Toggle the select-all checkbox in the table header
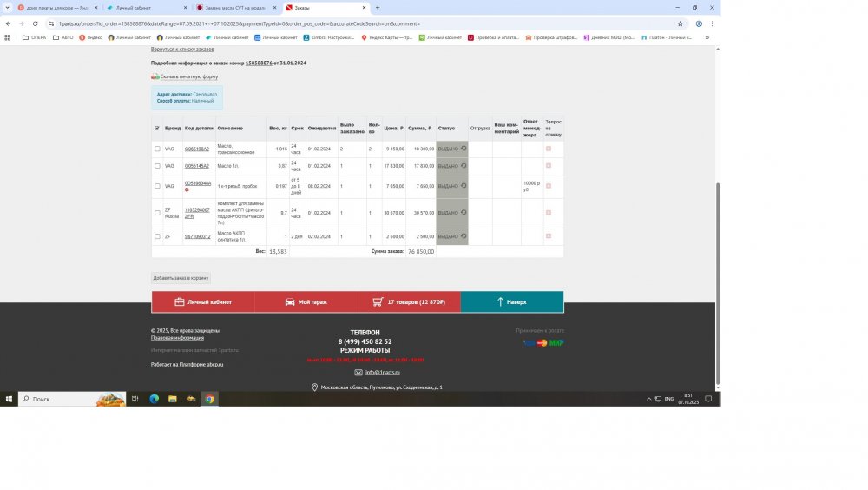This screenshot has width=868, height=490. 157,128
